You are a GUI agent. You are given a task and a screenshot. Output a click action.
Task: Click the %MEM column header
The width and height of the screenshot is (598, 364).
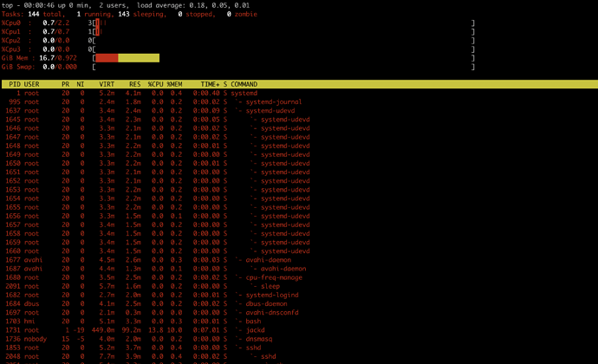174,84
